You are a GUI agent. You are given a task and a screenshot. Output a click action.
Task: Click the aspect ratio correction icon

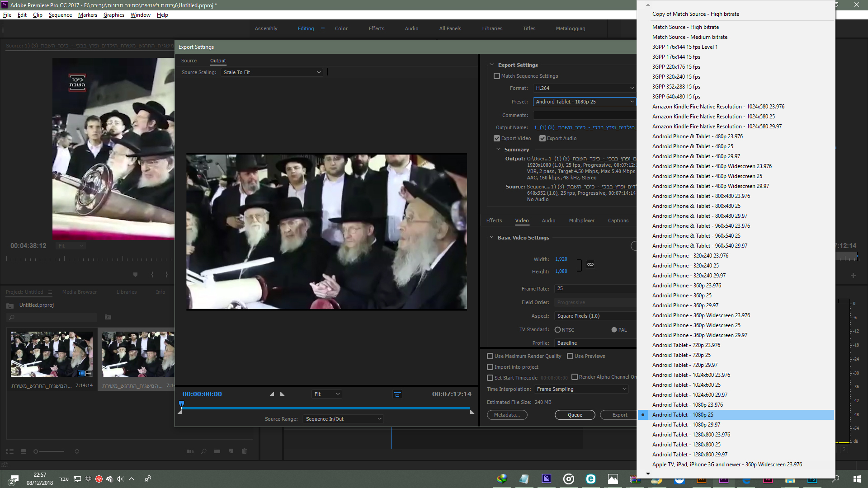[397, 394]
